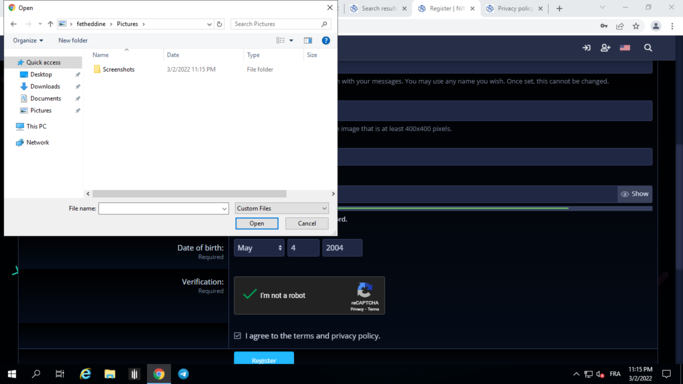Open the language flag selector
The height and width of the screenshot is (384, 683).
tap(625, 48)
